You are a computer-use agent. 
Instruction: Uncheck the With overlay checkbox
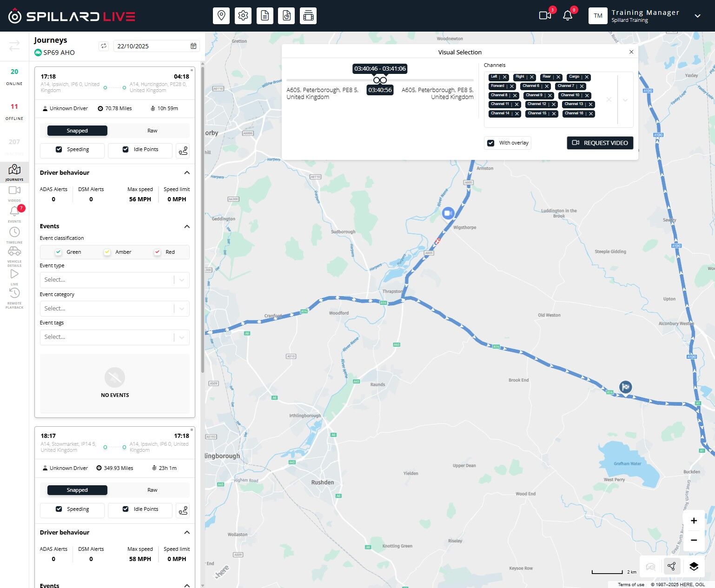tap(490, 143)
